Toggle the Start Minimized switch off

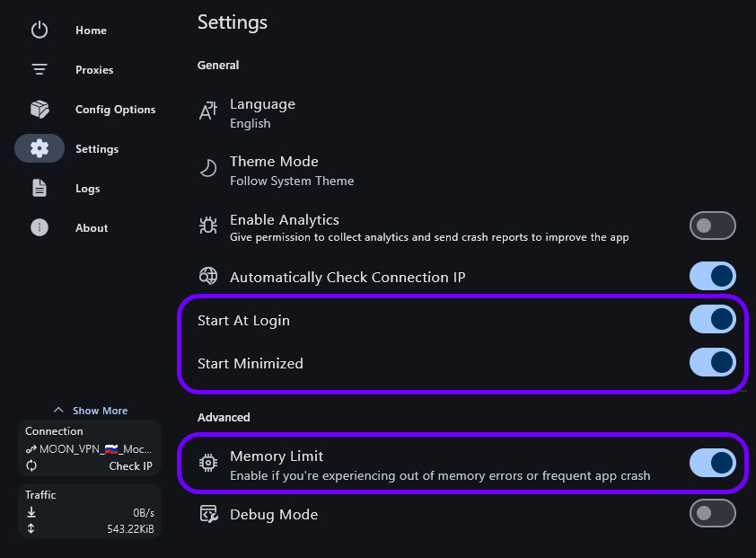(712, 362)
